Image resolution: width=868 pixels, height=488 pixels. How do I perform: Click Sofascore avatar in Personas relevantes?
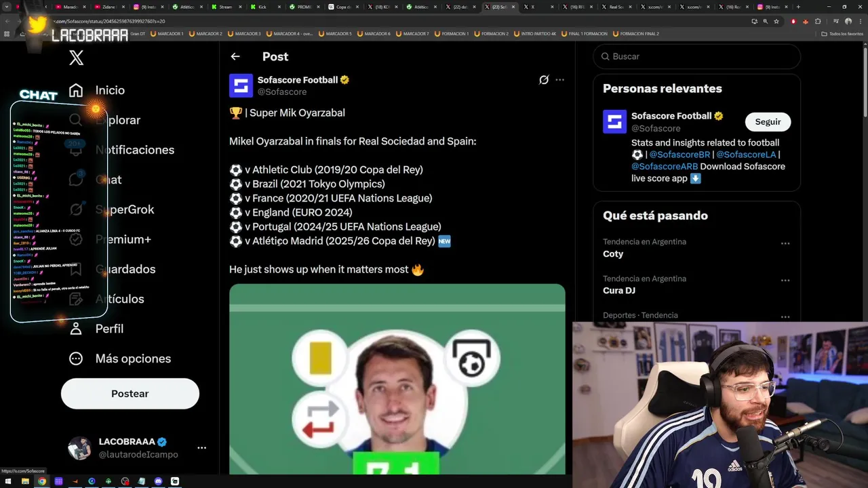[615, 122]
